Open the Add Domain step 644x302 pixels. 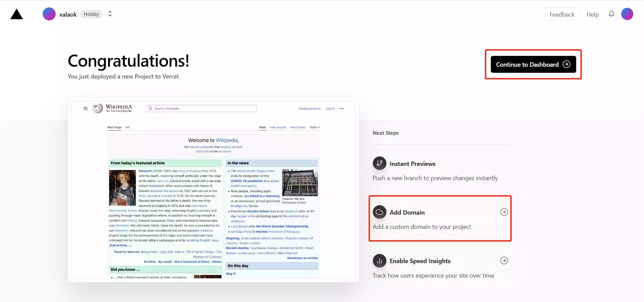coord(440,218)
